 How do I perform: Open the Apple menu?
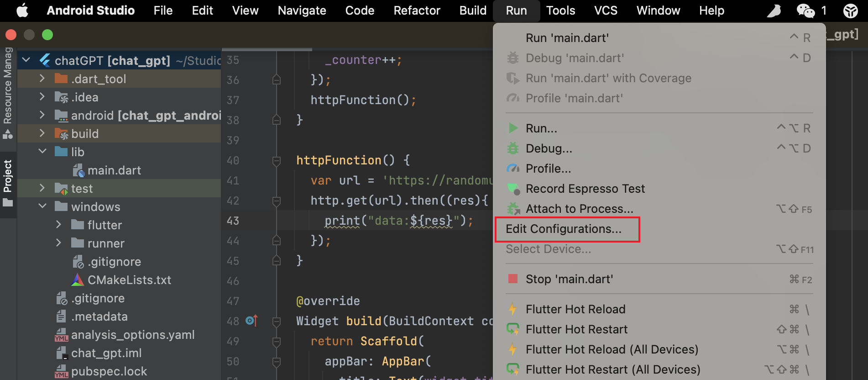pos(22,10)
